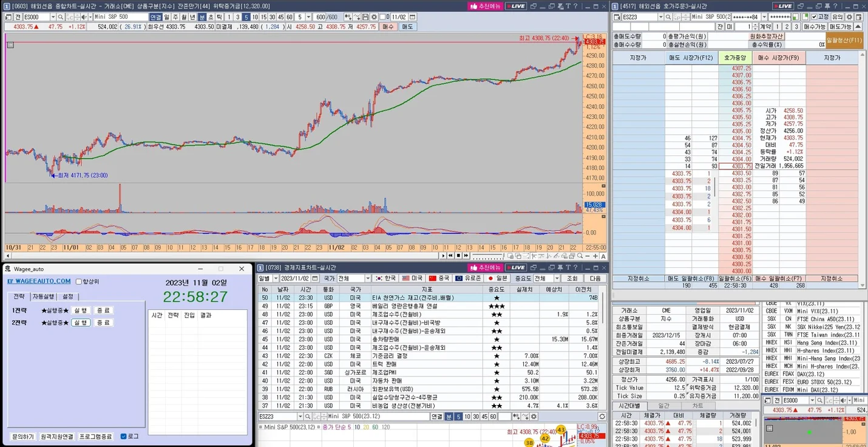Open the ESZ23 symbol dropdown in order window
The image size is (868, 447).
point(660,16)
